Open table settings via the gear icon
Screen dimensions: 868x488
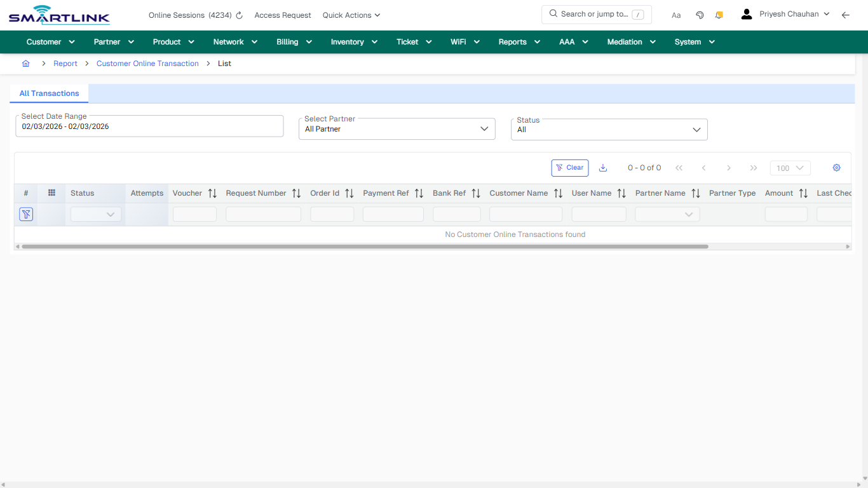pyautogui.click(x=836, y=167)
